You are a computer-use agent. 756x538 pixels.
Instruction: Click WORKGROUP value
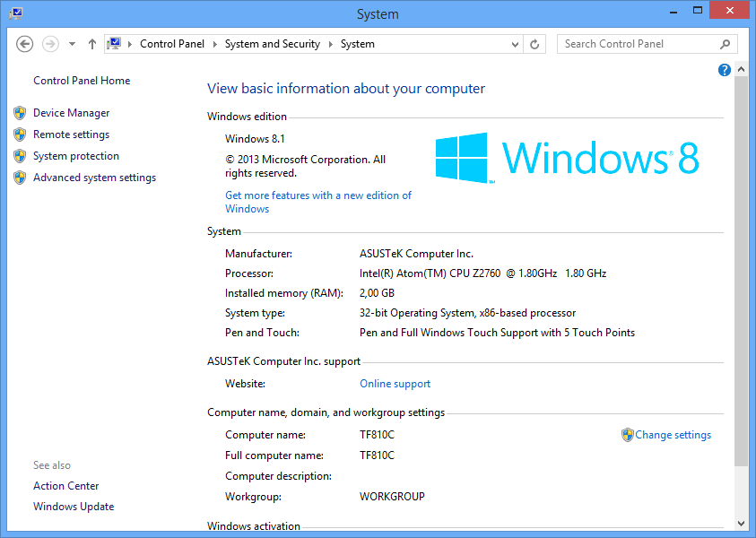click(x=392, y=497)
